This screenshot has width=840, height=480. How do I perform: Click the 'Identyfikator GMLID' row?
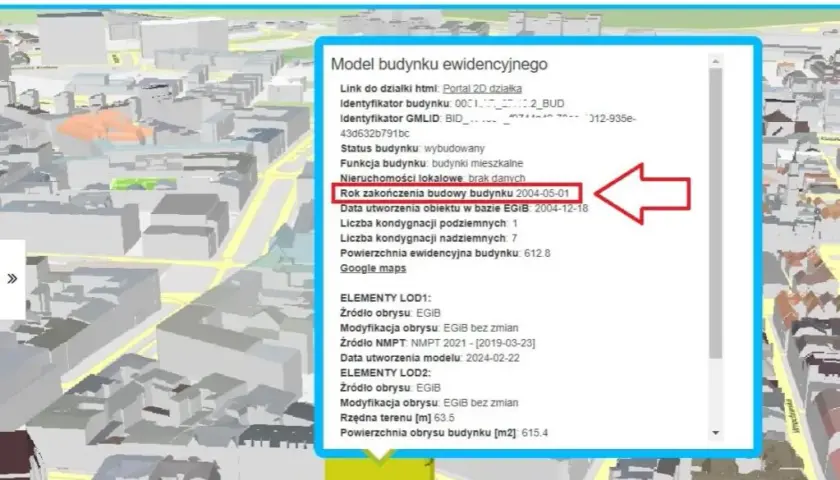point(488,126)
